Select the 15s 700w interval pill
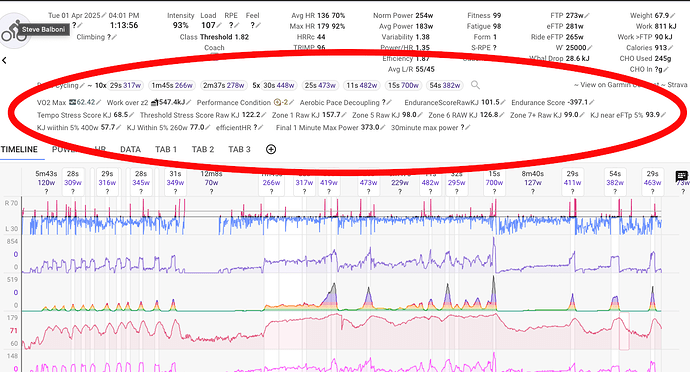 (x=403, y=85)
